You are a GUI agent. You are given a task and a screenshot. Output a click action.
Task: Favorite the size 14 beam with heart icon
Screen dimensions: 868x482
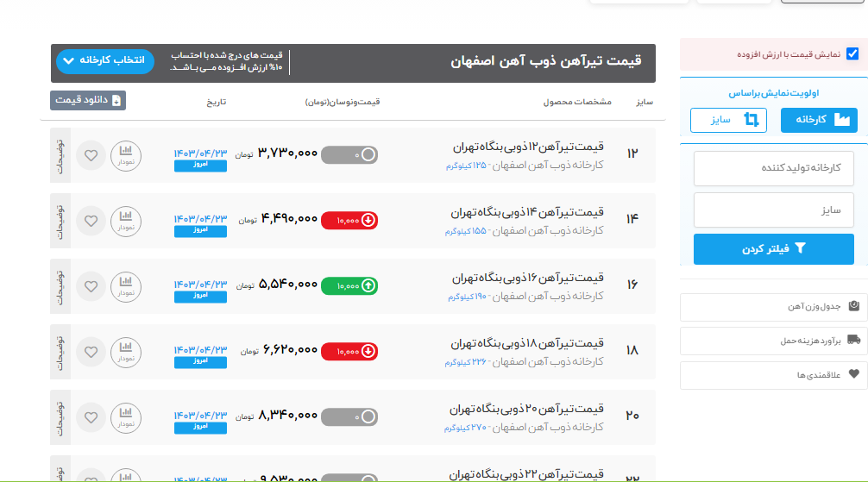click(x=91, y=221)
